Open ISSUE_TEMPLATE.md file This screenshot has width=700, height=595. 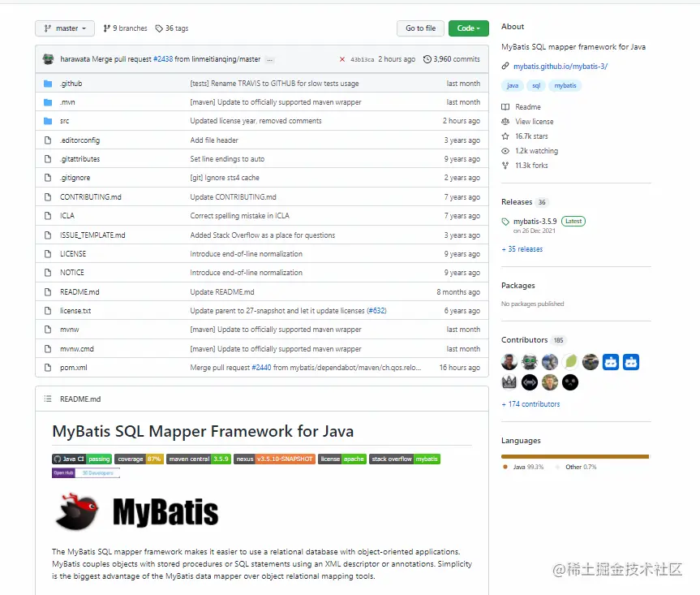point(92,235)
